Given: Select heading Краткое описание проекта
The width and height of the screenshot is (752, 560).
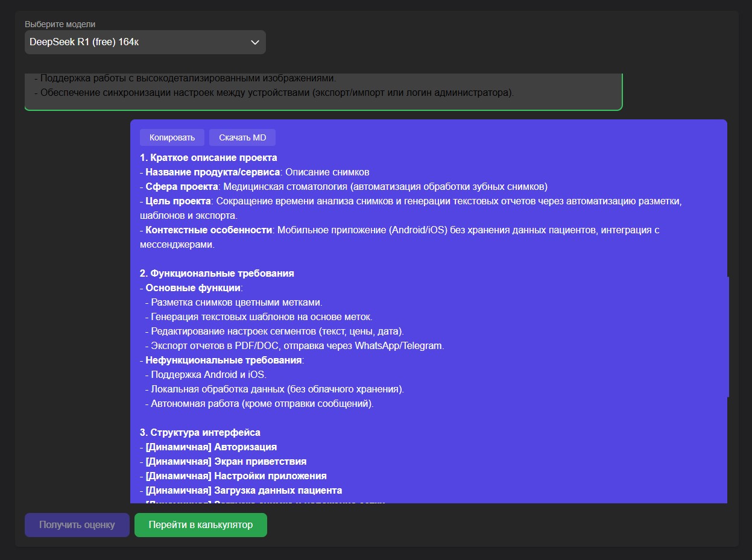Looking at the screenshot, I should [209, 158].
